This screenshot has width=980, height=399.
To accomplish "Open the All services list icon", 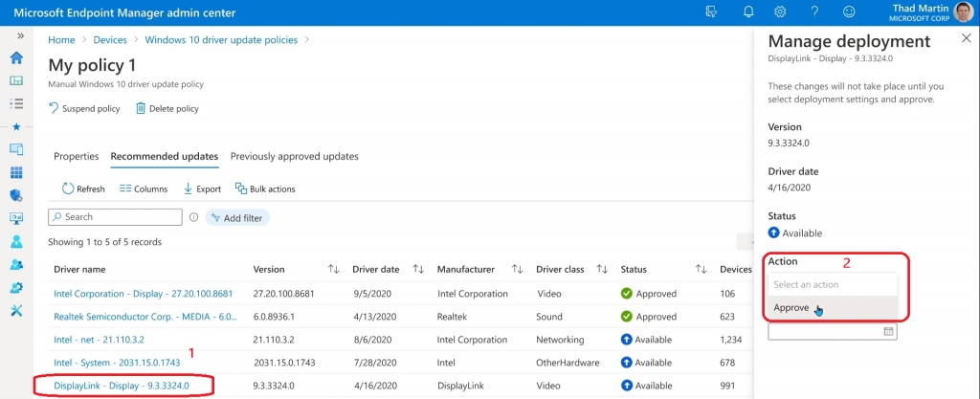I will point(17,103).
